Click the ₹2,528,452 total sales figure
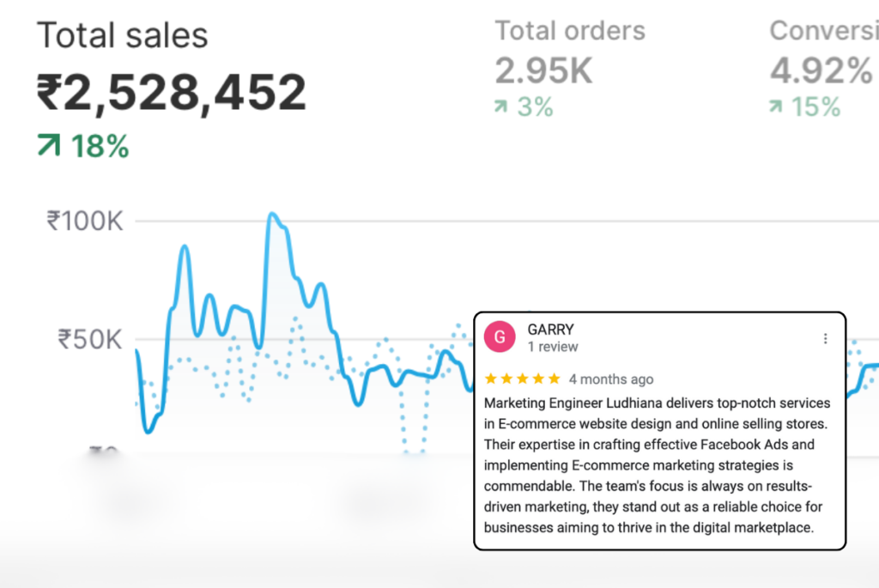Screen dimensions: 879x588 171,92
